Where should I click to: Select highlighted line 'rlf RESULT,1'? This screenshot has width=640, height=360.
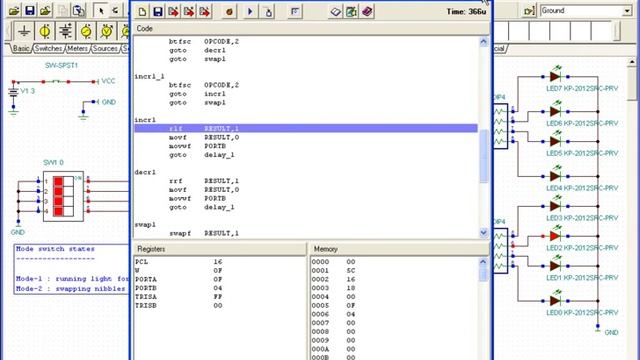coord(306,129)
